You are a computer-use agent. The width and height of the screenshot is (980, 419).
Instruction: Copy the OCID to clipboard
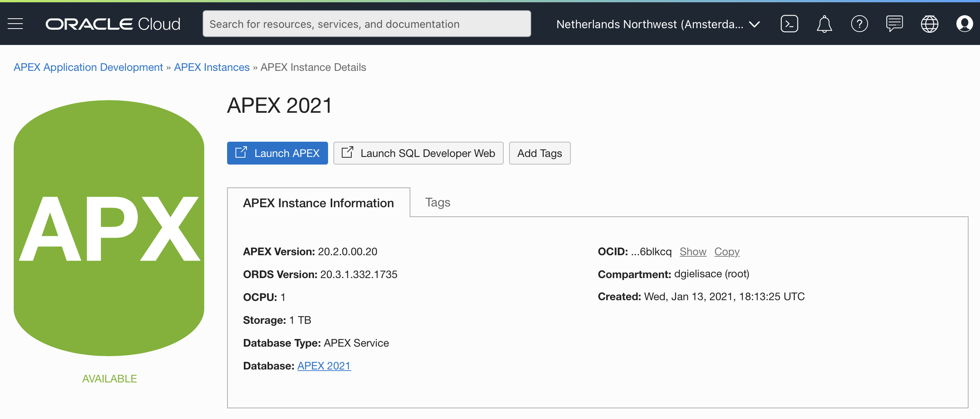coord(727,251)
